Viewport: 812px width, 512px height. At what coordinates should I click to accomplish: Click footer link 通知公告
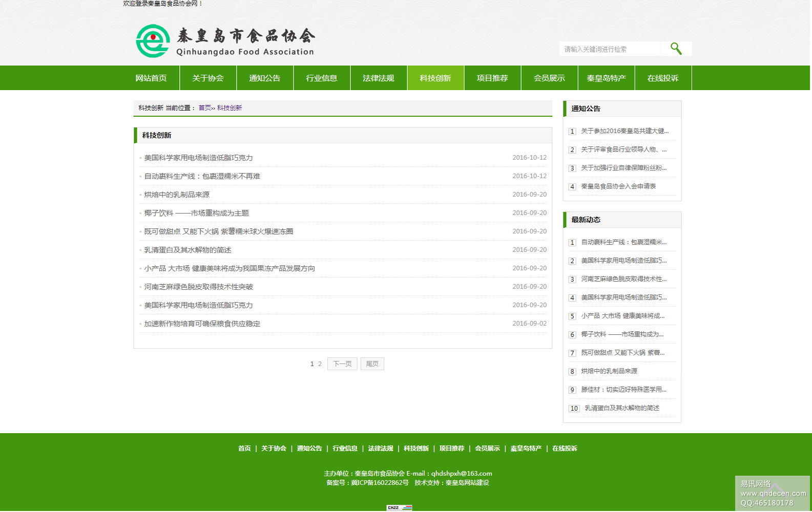(309, 449)
